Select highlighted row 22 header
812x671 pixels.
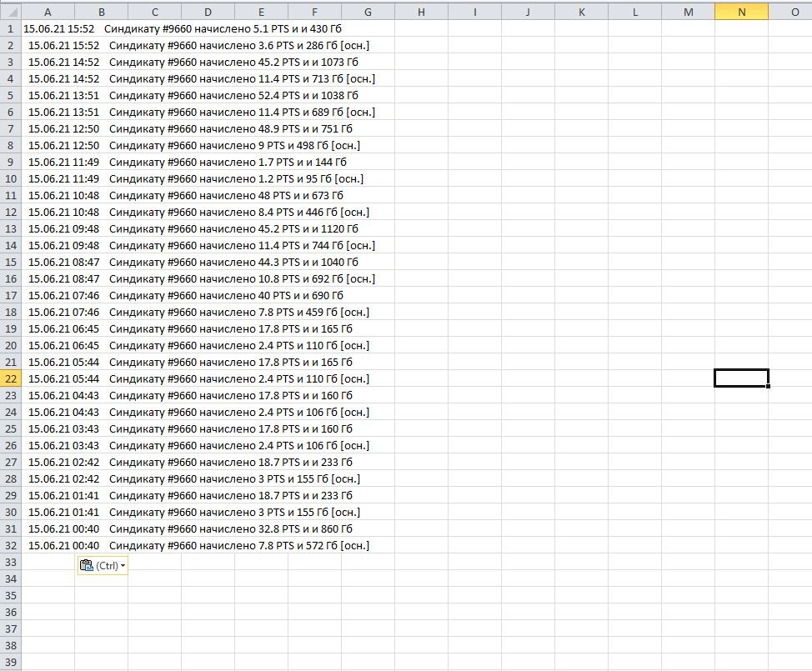10,379
